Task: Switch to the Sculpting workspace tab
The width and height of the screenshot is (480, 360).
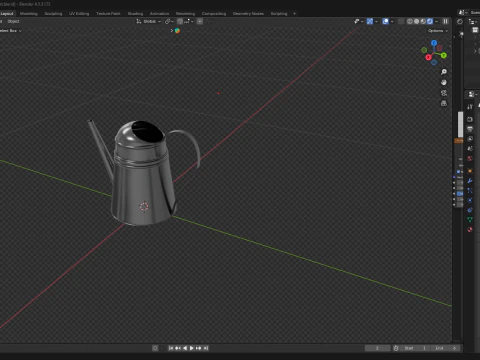Action: tap(53, 14)
